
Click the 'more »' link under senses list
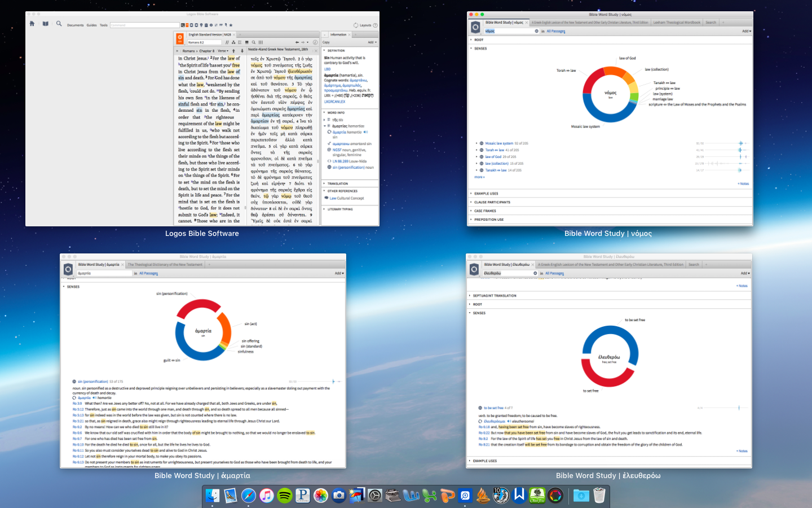pos(479,177)
